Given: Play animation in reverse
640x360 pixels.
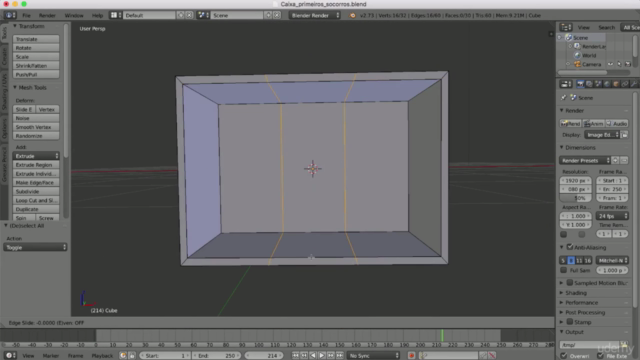Looking at the screenshot, I should point(313,356).
